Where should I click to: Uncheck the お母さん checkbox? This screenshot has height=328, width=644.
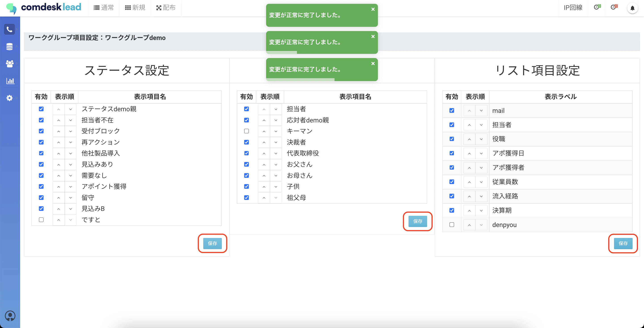tap(246, 175)
